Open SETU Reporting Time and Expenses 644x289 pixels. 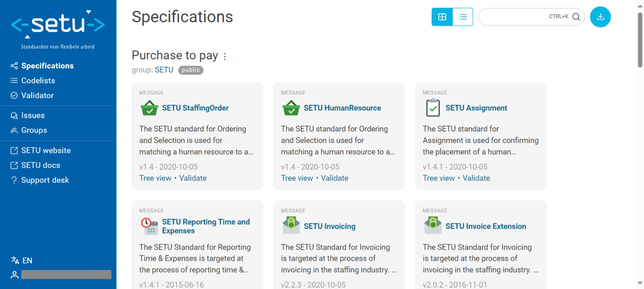tap(206, 226)
